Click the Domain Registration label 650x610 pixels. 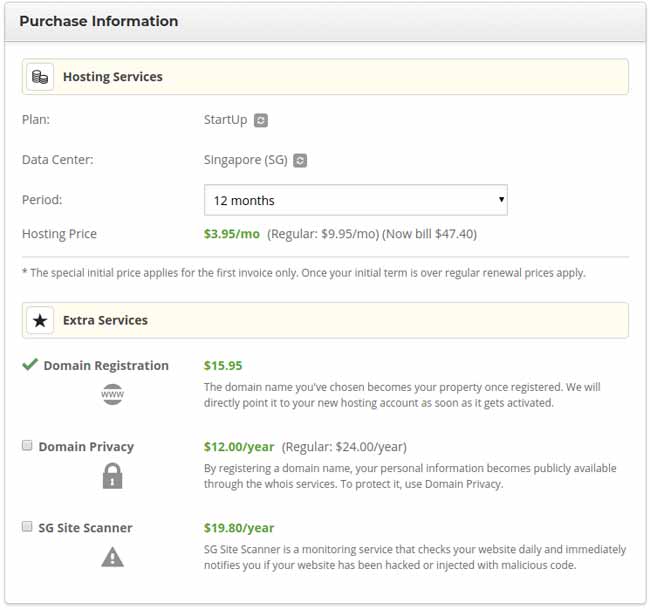coord(106,366)
